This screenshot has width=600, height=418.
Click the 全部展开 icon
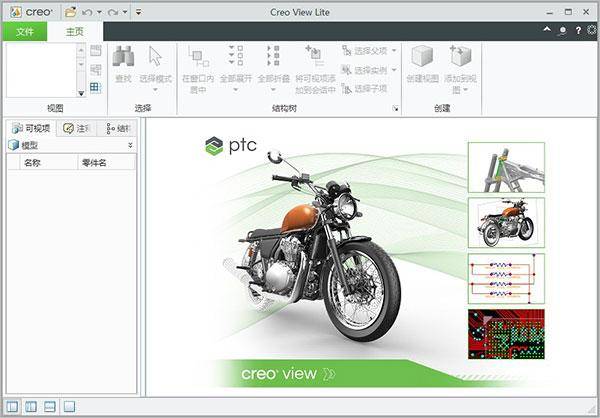[236, 54]
